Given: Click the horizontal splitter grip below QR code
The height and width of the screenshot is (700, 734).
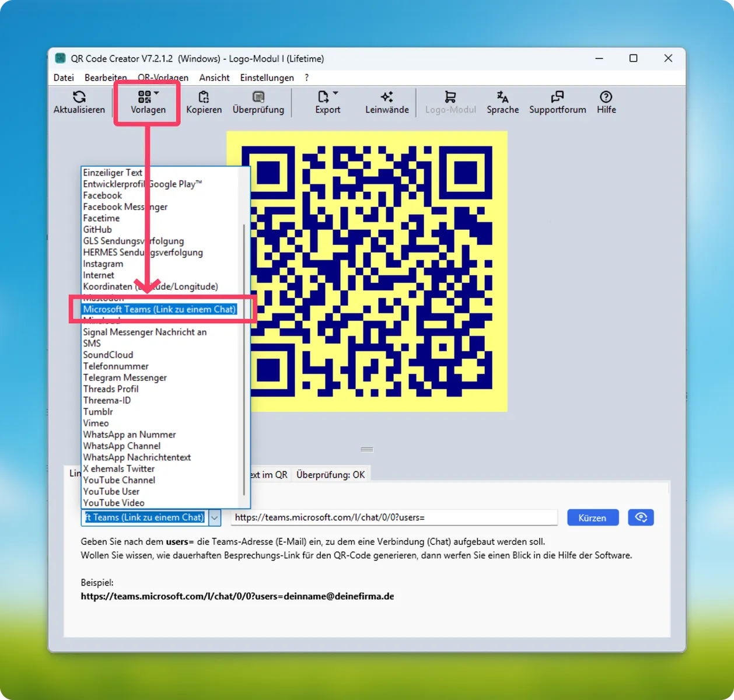Looking at the screenshot, I should pos(366,449).
